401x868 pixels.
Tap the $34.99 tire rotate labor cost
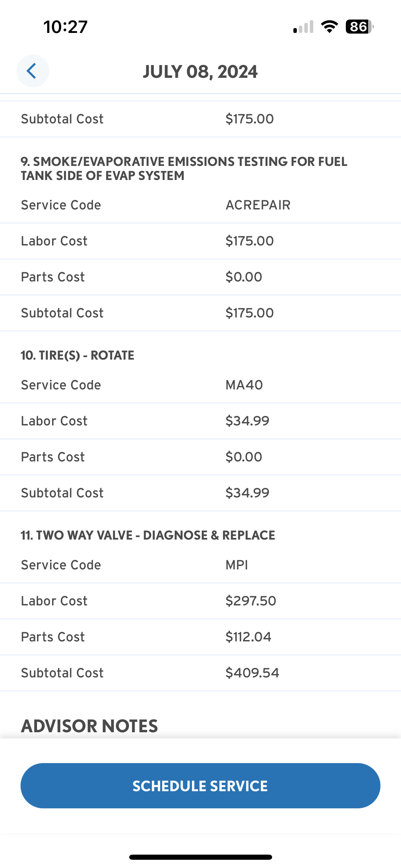click(x=247, y=421)
